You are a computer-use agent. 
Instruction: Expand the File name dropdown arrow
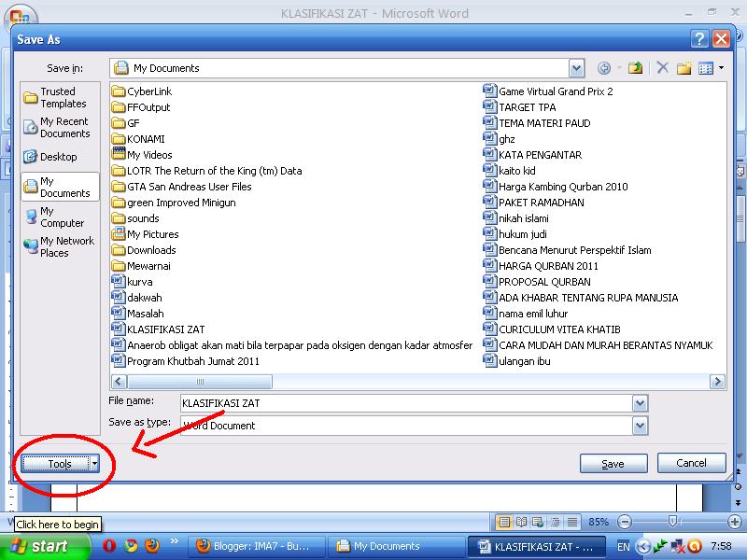pyautogui.click(x=640, y=403)
